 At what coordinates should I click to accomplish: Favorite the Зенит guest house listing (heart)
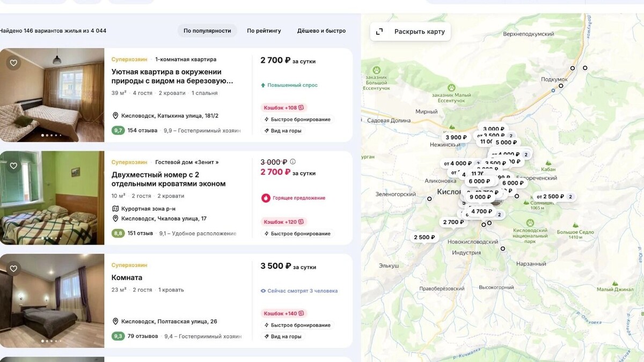click(13, 166)
